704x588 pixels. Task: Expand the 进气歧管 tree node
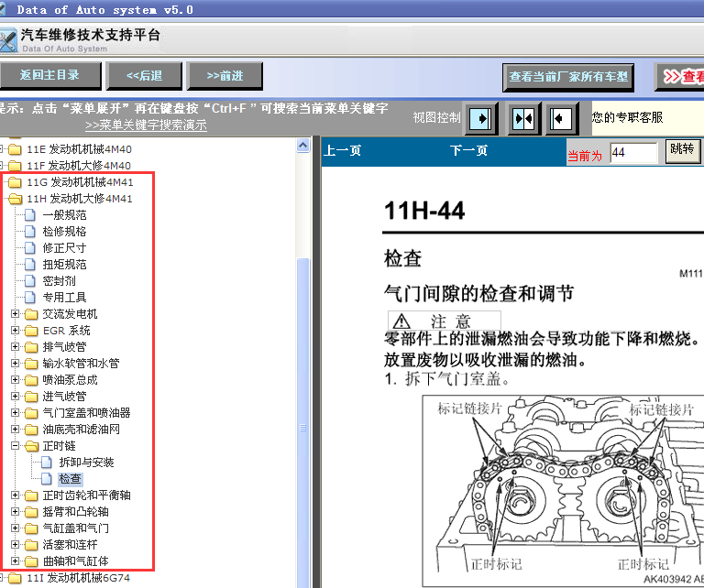click(15, 397)
